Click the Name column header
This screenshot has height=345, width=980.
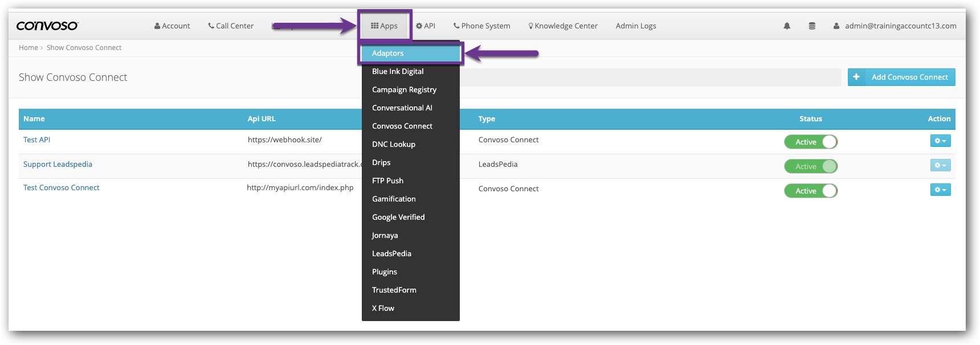(x=34, y=119)
